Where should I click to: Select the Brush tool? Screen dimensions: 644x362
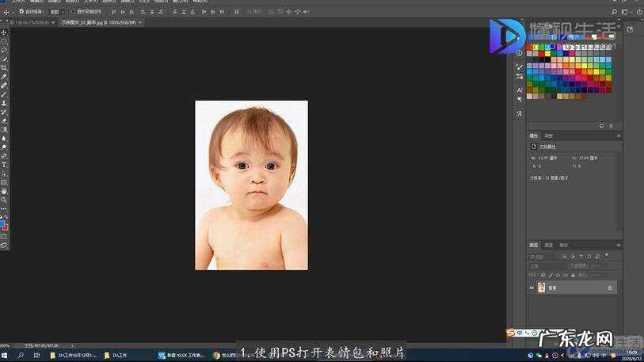coord(4,94)
